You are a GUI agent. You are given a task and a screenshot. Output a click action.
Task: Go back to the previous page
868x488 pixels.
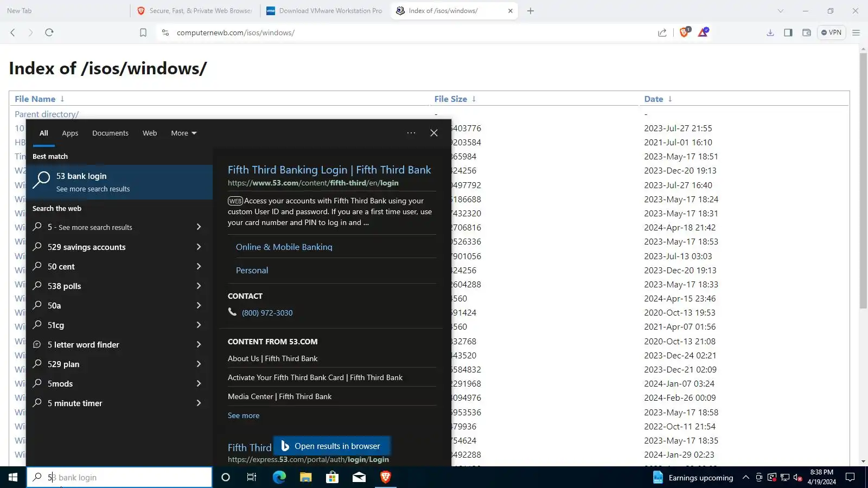(12, 33)
